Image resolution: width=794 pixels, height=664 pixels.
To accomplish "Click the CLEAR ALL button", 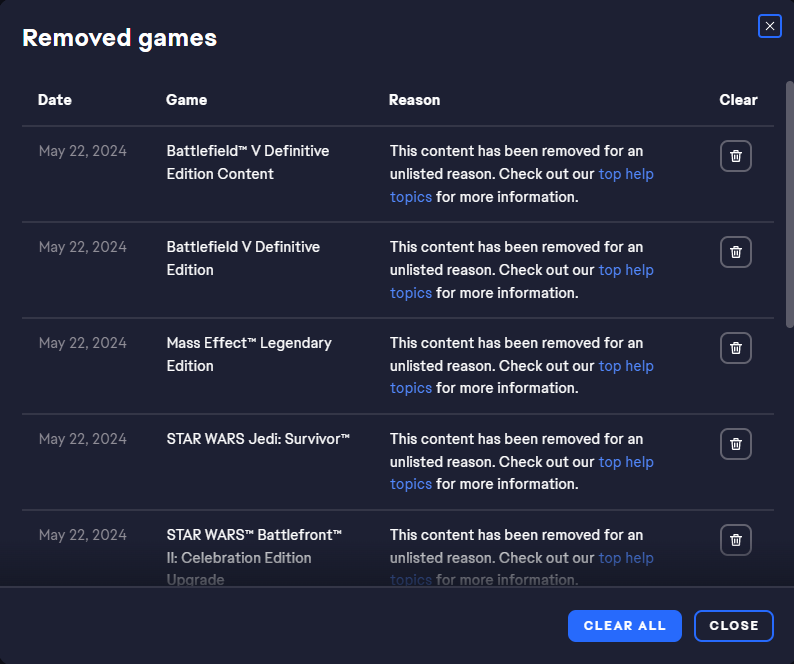I will (625, 626).
